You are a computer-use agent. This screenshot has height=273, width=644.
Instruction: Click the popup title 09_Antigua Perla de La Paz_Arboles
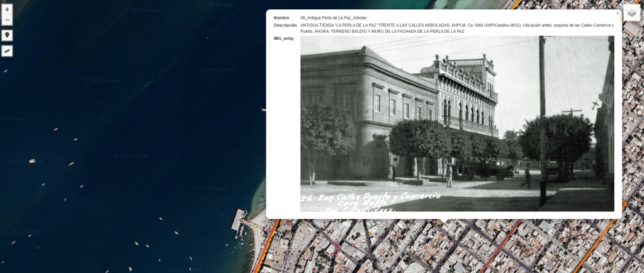point(333,18)
